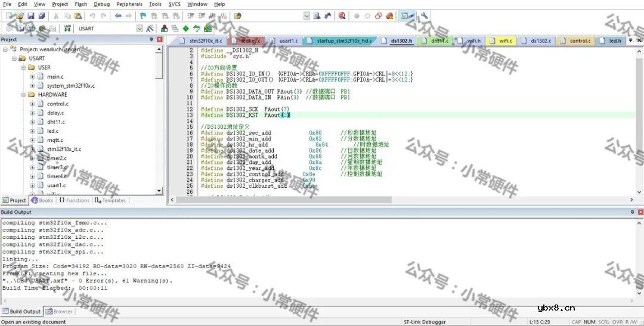Expand the main.c node in project tree
644x326 pixels.
(x=32, y=77)
